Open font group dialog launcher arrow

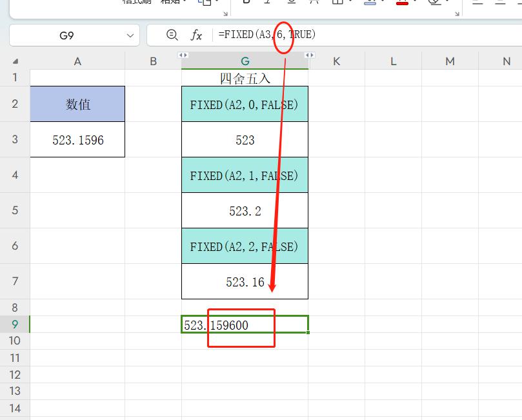[457, 14]
